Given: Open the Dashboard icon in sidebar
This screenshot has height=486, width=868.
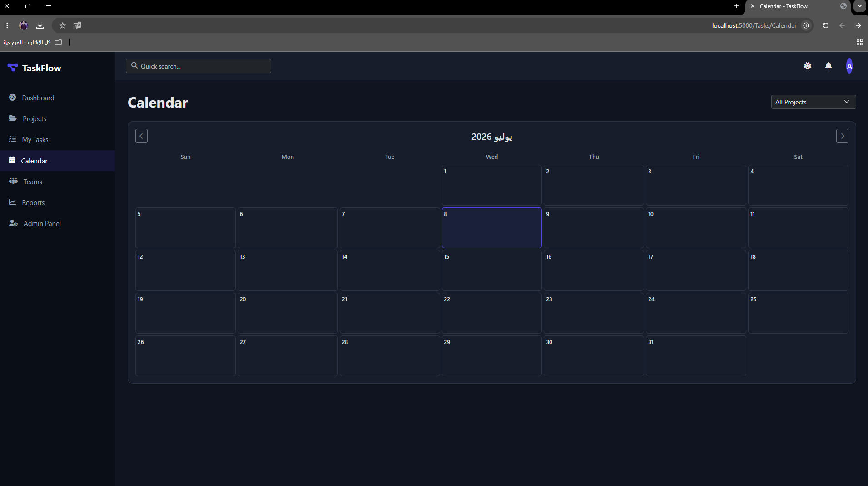Looking at the screenshot, I should tap(13, 98).
